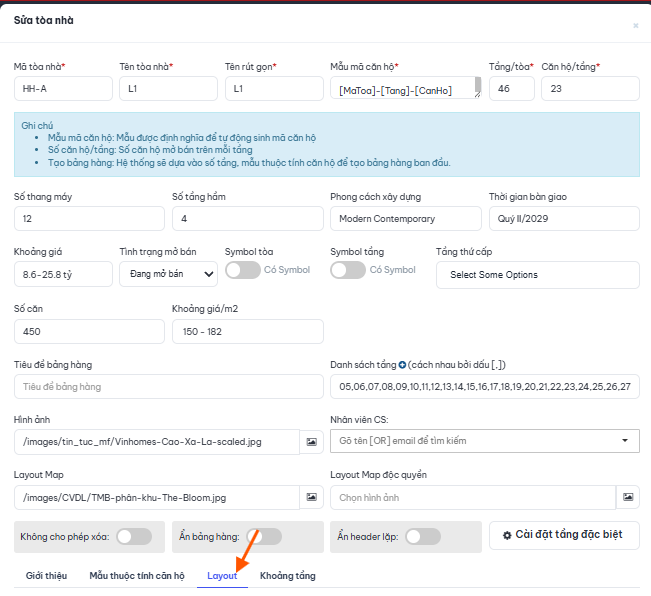
Task: Click the Khoảng giá field 8.6-25.8 tỷ
Action: [x=63, y=274]
